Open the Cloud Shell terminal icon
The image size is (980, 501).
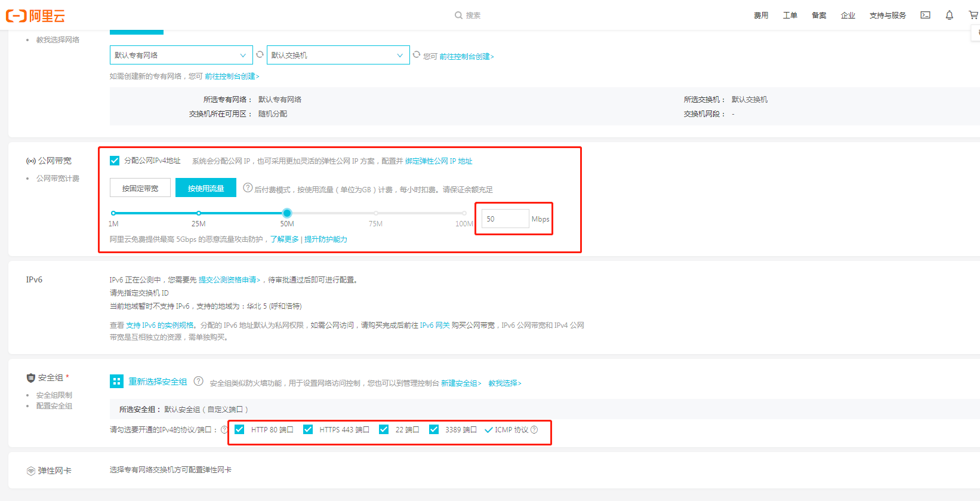pos(925,16)
